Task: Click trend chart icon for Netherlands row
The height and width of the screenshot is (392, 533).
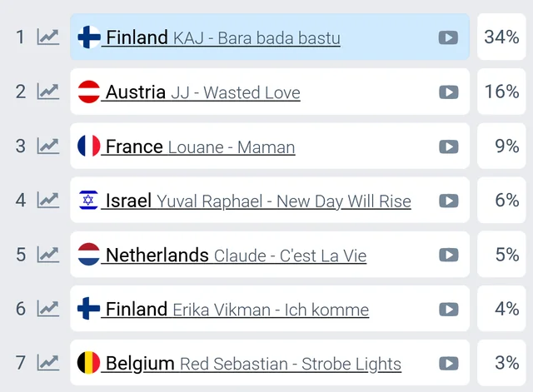Action: (48, 255)
